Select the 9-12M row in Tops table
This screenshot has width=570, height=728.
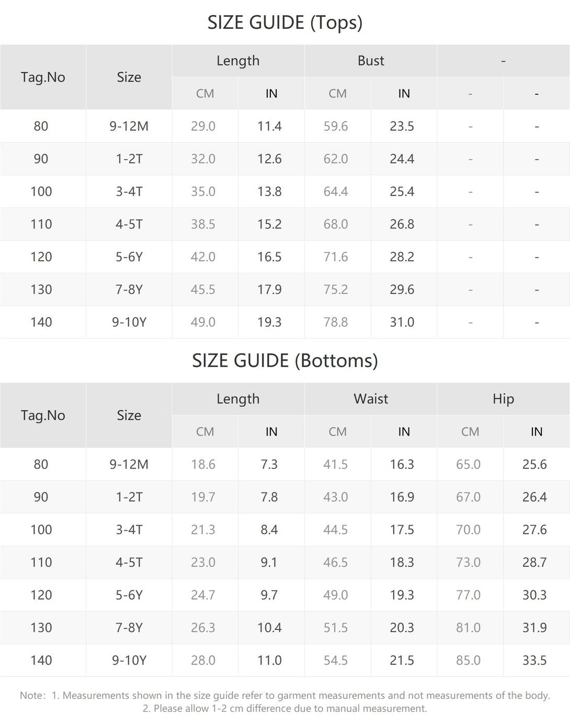(x=285, y=126)
